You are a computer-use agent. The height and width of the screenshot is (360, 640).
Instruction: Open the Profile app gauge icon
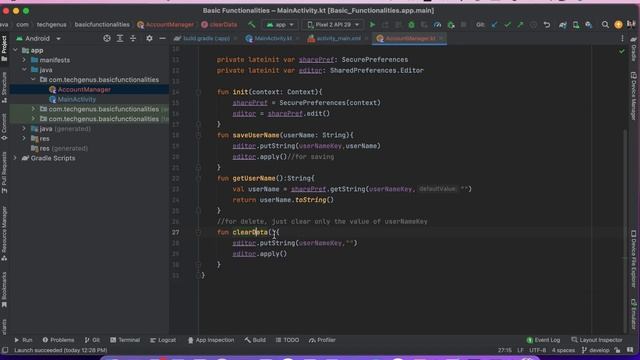(x=437, y=25)
